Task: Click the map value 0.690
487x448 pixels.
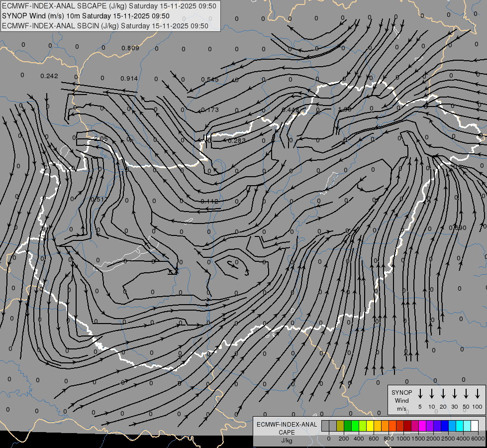Action: 458,228
